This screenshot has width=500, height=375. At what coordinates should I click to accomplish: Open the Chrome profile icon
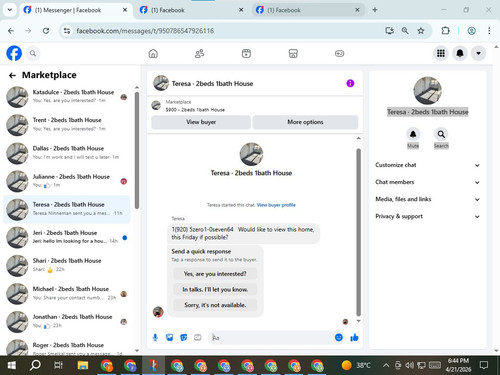[471, 31]
